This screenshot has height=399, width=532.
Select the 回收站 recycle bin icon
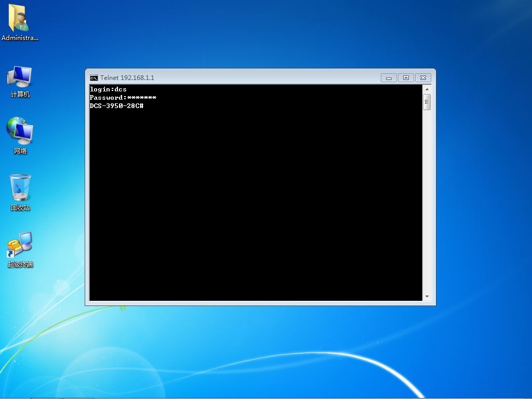point(20,188)
